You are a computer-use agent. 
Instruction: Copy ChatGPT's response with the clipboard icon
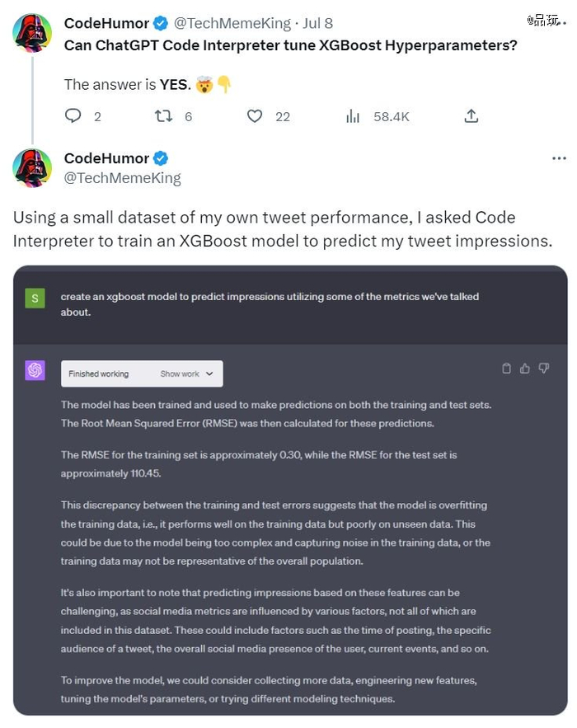click(507, 369)
